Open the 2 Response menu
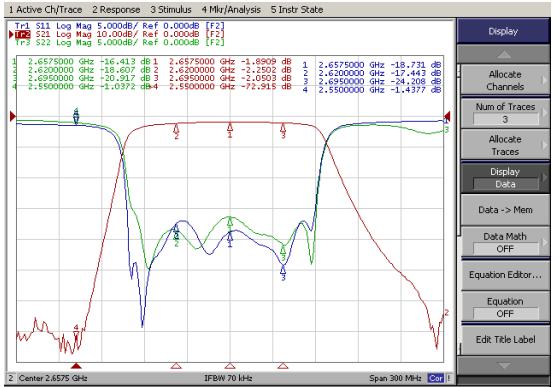The image size is (557, 387). tap(116, 10)
